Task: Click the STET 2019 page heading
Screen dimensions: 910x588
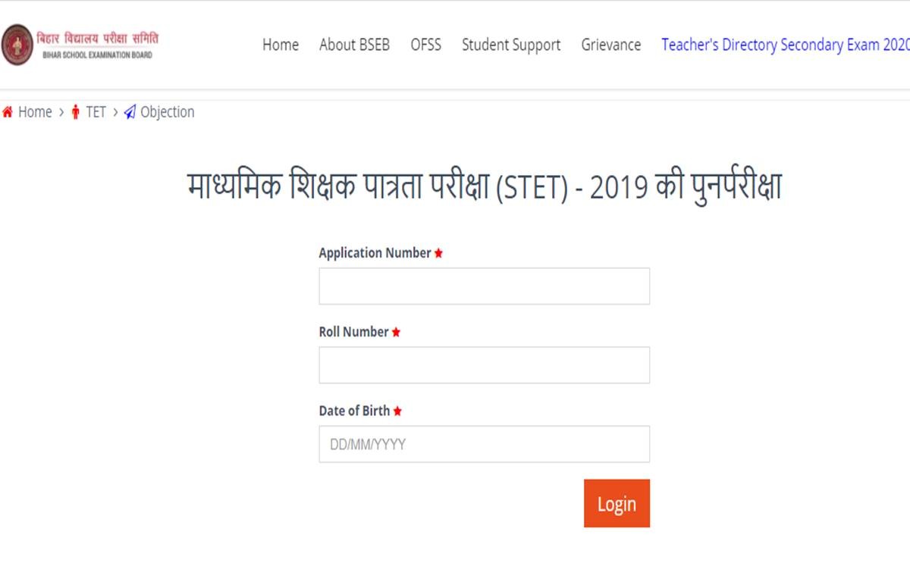Action: coord(484,188)
